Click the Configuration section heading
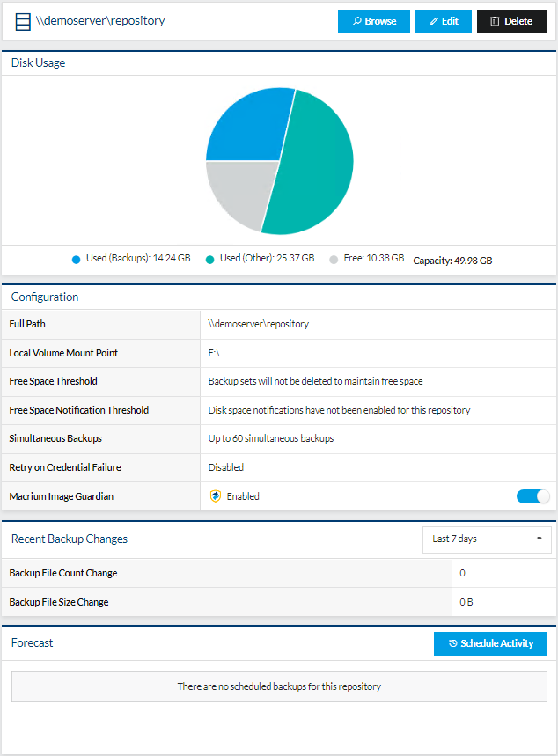 [x=45, y=297]
